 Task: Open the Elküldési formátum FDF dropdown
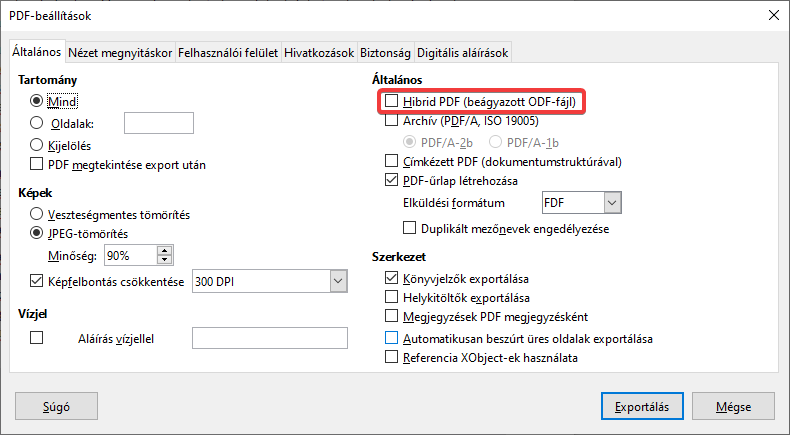pyautogui.click(x=612, y=203)
